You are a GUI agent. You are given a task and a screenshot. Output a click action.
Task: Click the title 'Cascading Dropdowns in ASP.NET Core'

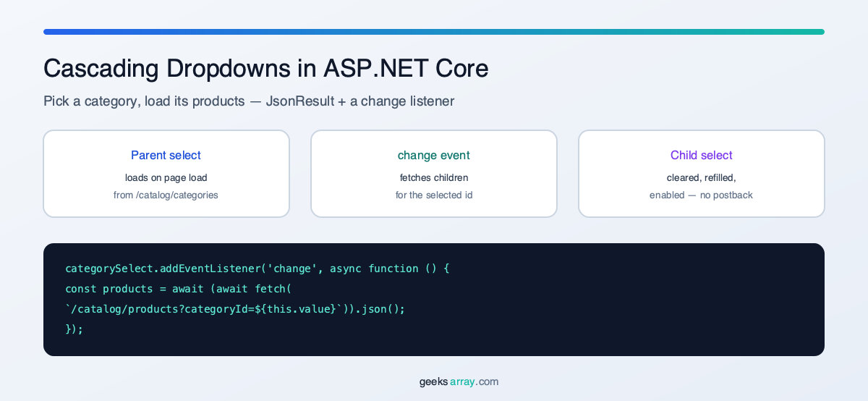tap(266, 69)
